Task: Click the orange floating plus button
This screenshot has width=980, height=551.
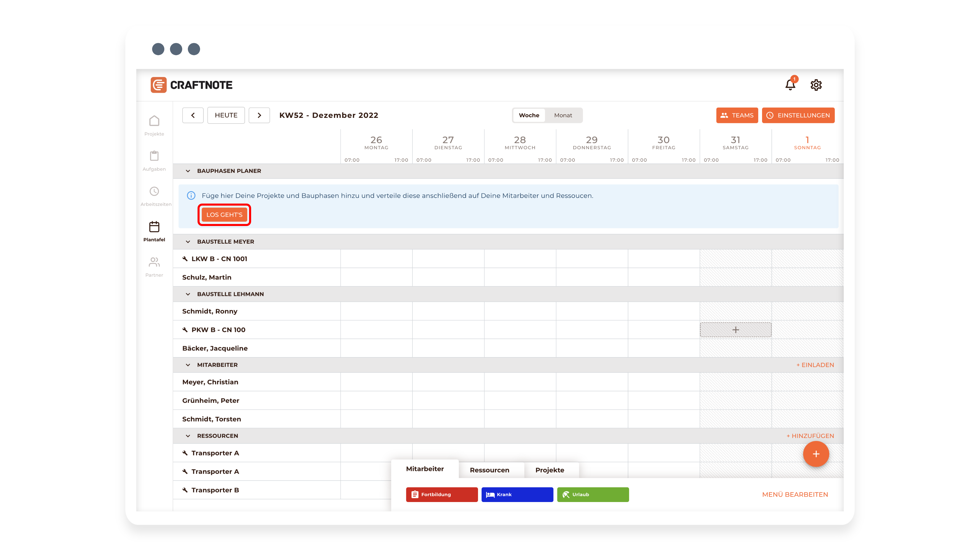Action: point(816,454)
